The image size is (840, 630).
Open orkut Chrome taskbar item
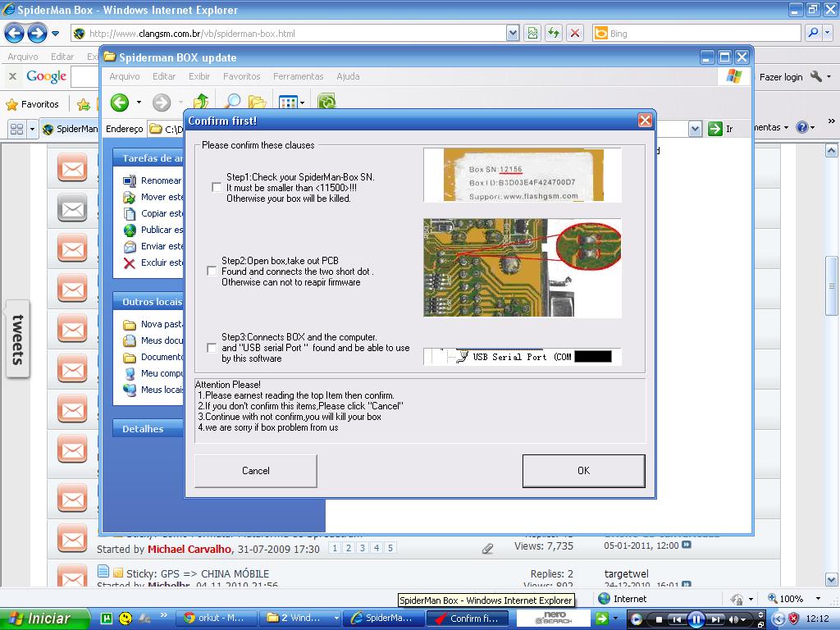coord(217,619)
